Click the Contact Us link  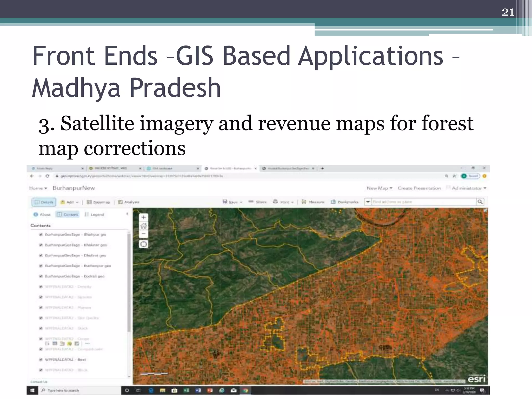(x=39, y=382)
